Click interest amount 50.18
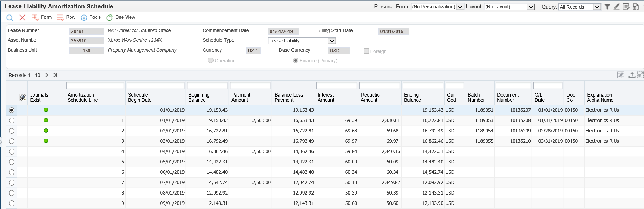 351,182
